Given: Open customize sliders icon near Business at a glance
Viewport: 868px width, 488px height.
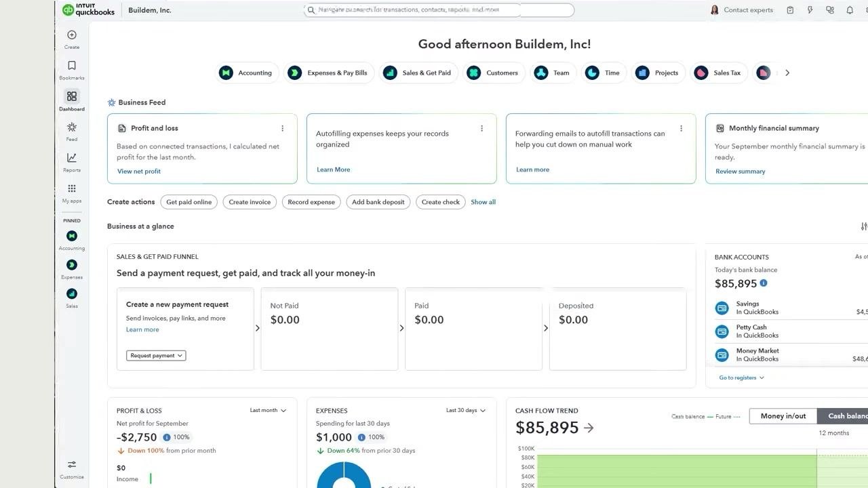Looking at the screenshot, I should tap(864, 226).
